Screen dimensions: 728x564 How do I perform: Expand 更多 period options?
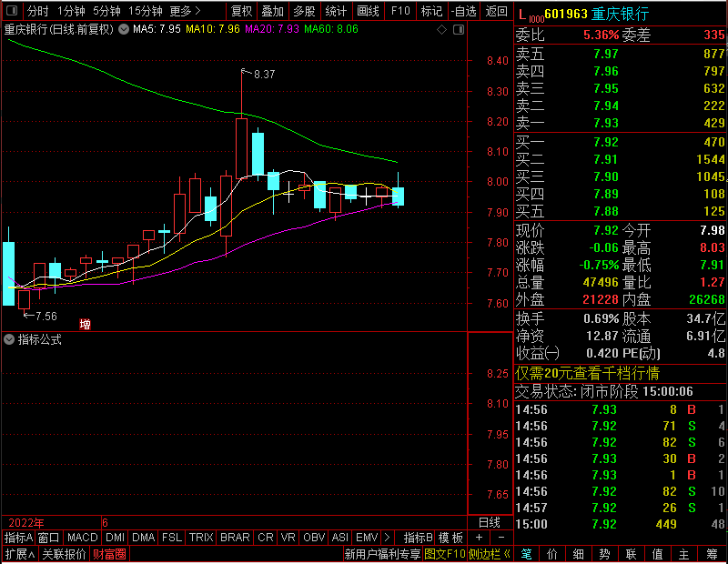pyautogui.click(x=186, y=11)
